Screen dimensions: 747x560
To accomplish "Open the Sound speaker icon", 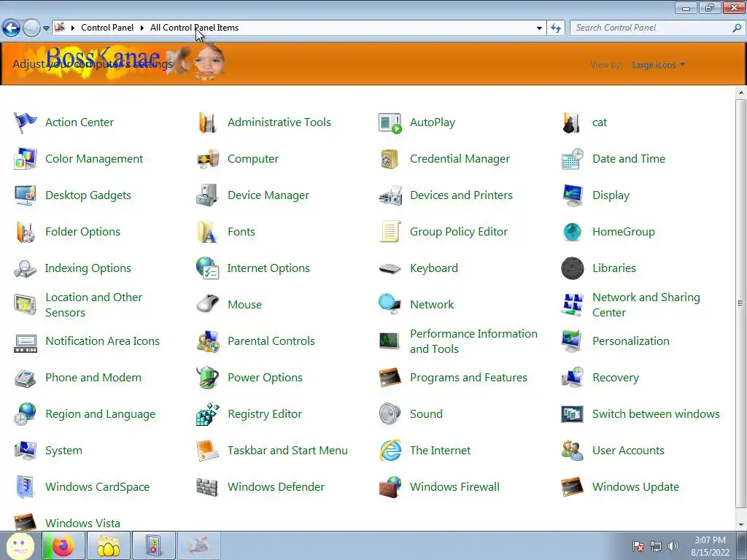I will (x=390, y=414).
